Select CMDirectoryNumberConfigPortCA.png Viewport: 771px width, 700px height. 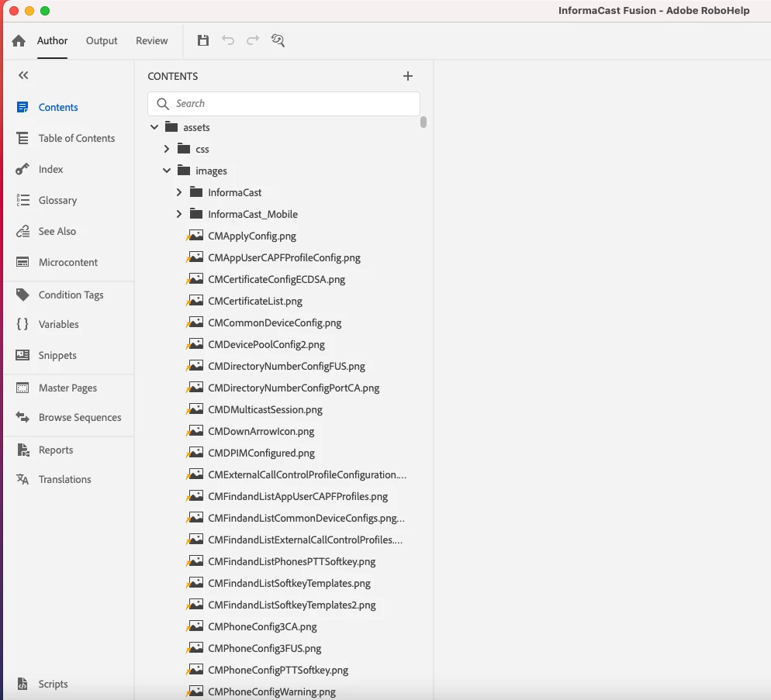[x=293, y=388]
